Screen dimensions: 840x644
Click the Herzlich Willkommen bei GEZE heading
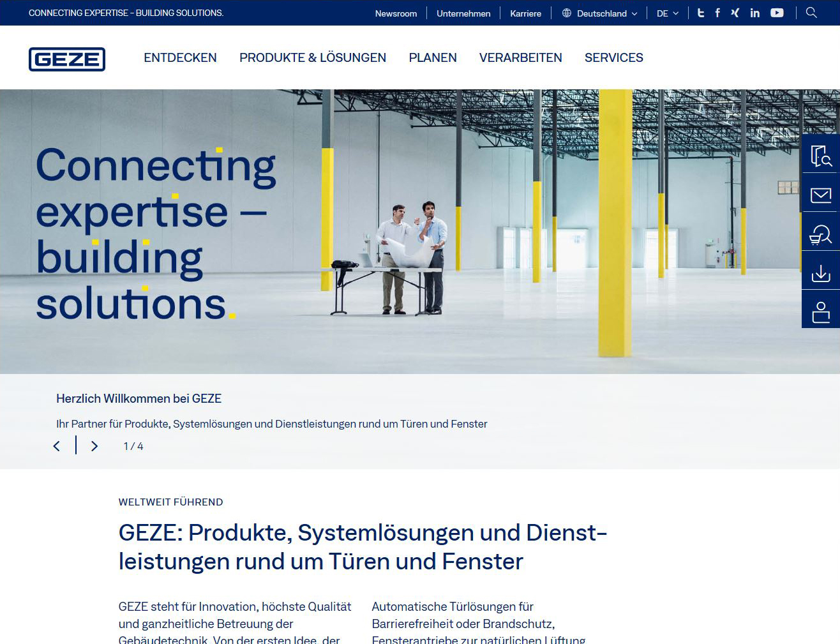139,399
